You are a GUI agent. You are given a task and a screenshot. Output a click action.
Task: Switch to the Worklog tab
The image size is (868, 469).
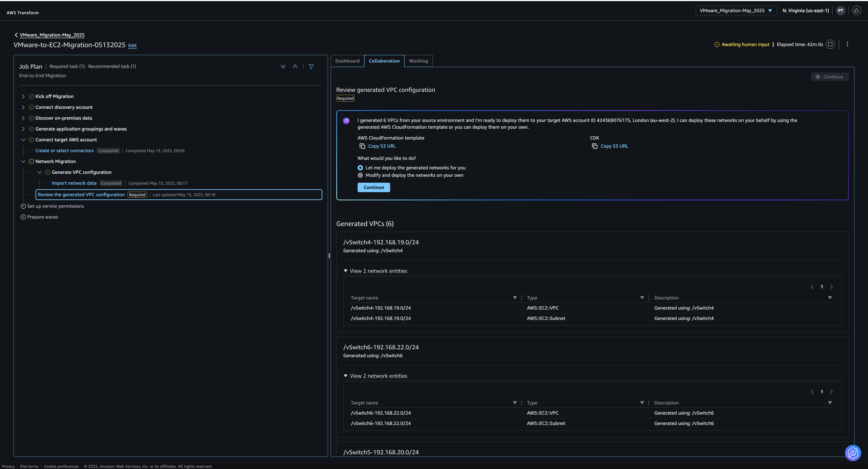coord(418,61)
